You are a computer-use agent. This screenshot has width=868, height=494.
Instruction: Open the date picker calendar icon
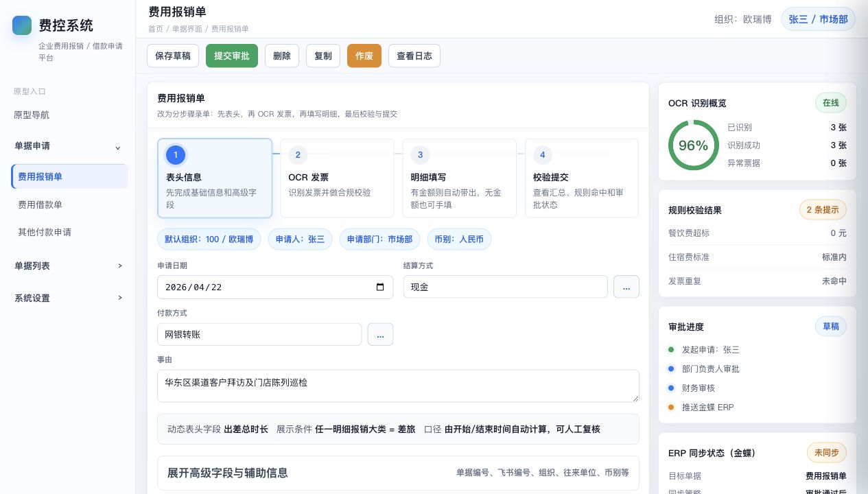click(x=380, y=287)
